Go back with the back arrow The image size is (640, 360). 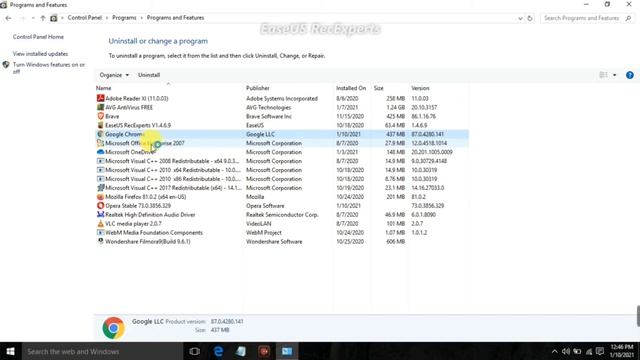coord(8,18)
